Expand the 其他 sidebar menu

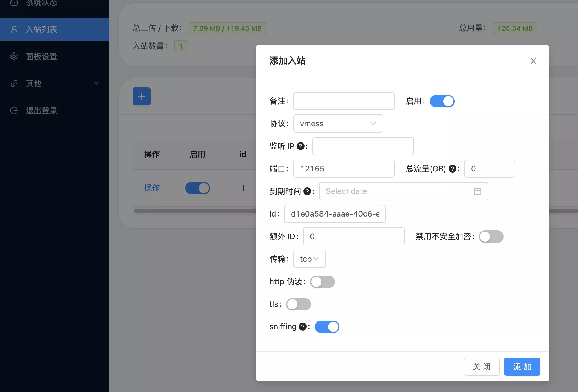pyautogui.click(x=55, y=83)
